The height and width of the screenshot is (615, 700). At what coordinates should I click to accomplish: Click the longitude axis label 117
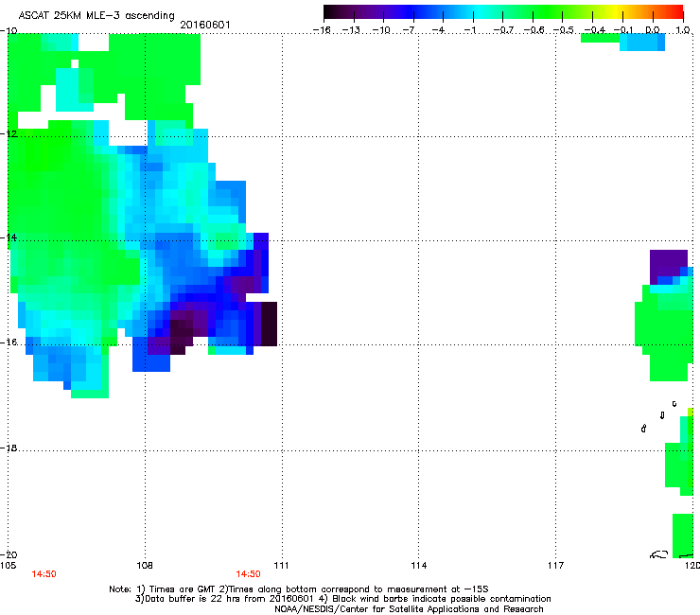555,566
